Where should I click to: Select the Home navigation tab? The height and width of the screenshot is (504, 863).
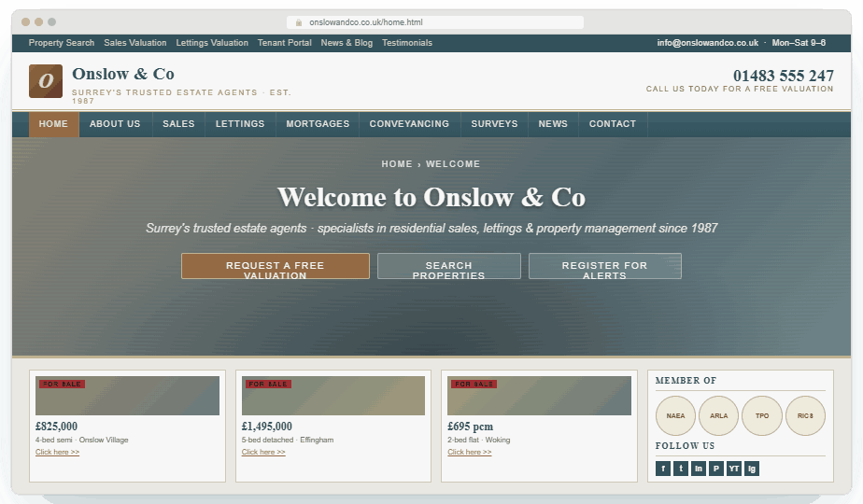coord(53,124)
